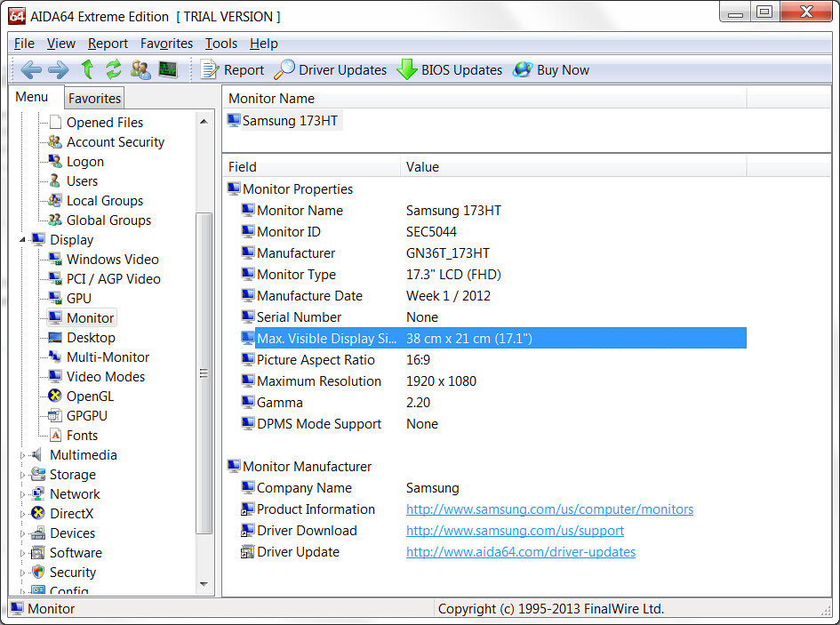
Task: Open the Report menu
Action: [x=108, y=44]
